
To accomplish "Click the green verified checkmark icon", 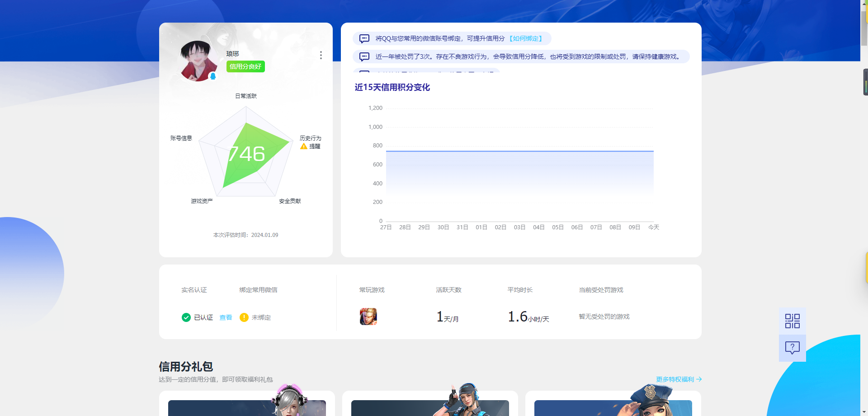I will pos(186,317).
